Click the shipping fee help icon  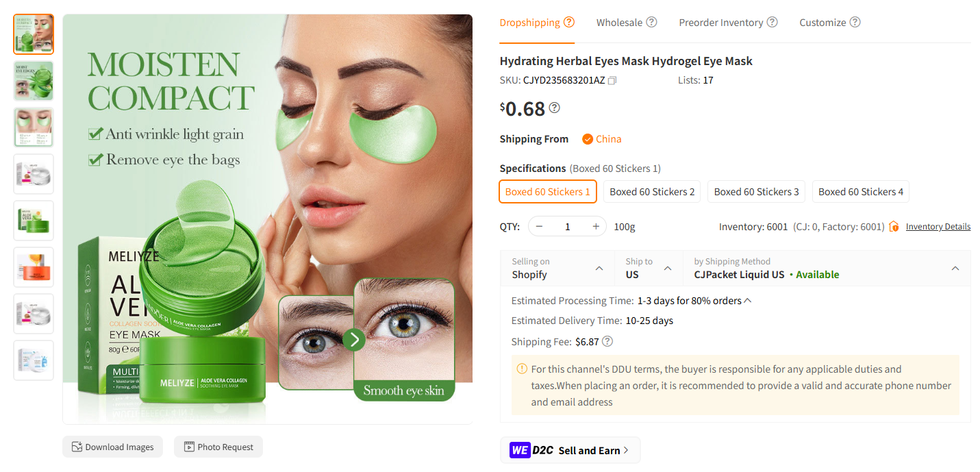click(x=607, y=340)
